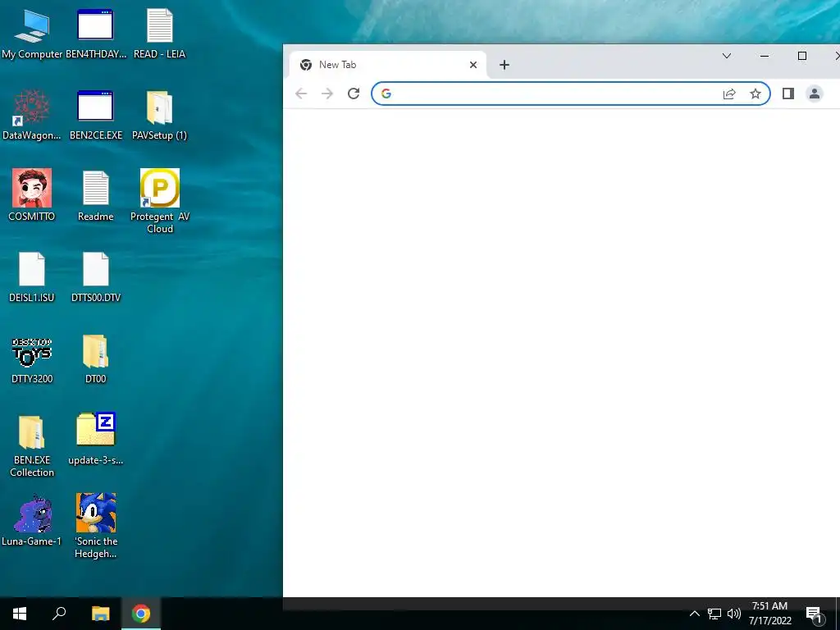Open Windows Start menu
The image size is (840, 630).
coord(20,614)
